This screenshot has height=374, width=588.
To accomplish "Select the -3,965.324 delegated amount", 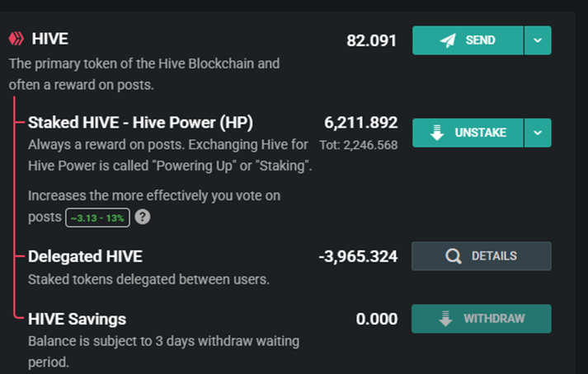I will point(358,256).
